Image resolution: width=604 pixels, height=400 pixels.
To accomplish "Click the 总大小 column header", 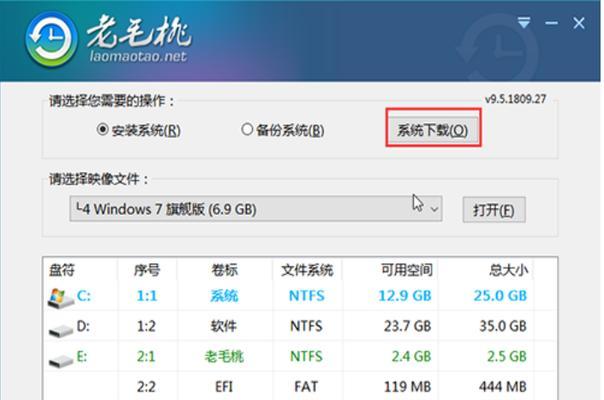I will 508,270.
